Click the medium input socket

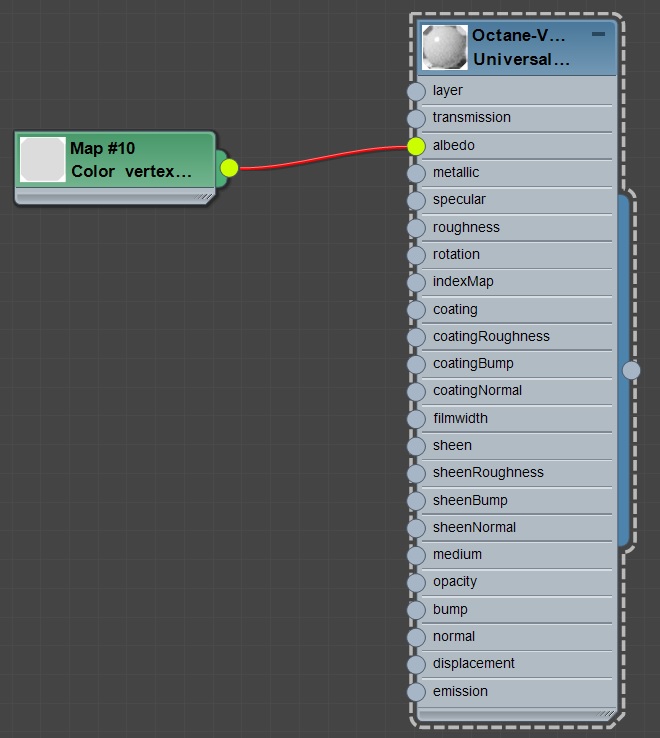pyautogui.click(x=416, y=555)
